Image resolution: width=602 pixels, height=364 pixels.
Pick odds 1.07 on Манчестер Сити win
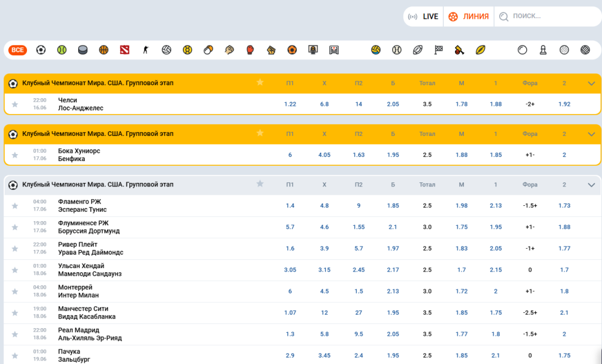pyautogui.click(x=290, y=313)
